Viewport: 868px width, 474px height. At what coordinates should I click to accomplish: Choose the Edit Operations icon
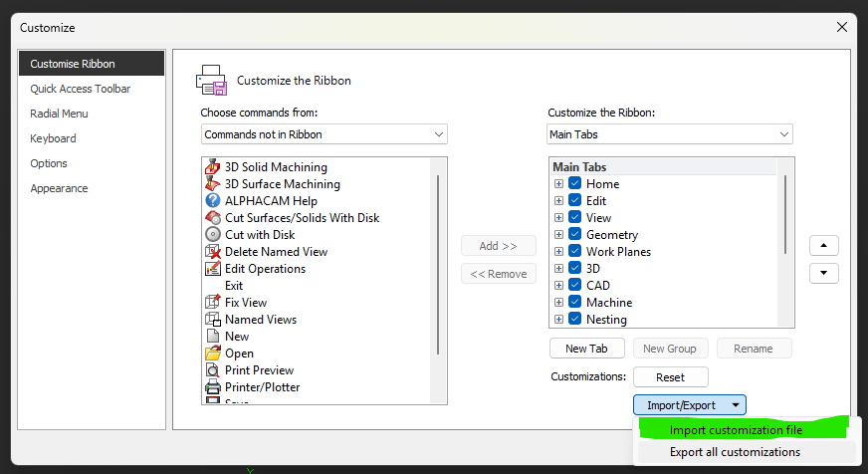(212, 269)
